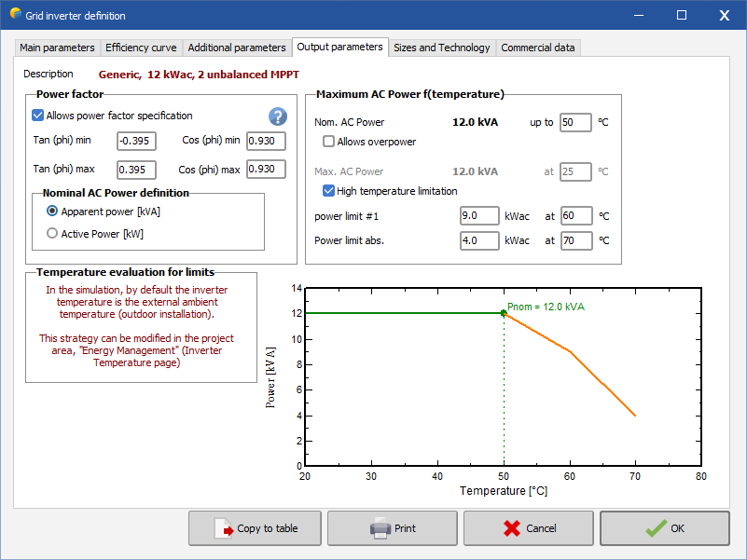
Task: Click the greyed Max. AC Power 12.0 kVA value
Action: pyautogui.click(x=475, y=171)
